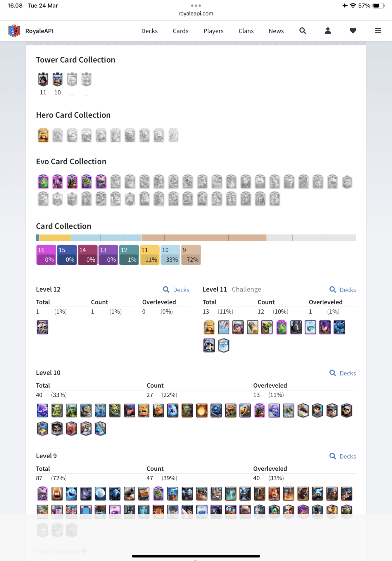Go to the Cards menu
Image resolution: width=392 pixels, height=561 pixels.
(x=180, y=31)
